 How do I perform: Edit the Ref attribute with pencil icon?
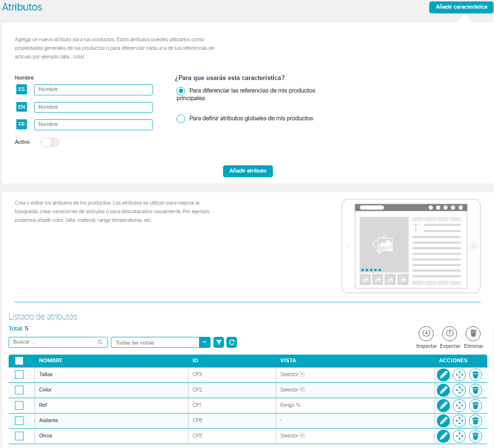pyautogui.click(x=443, y=405)
